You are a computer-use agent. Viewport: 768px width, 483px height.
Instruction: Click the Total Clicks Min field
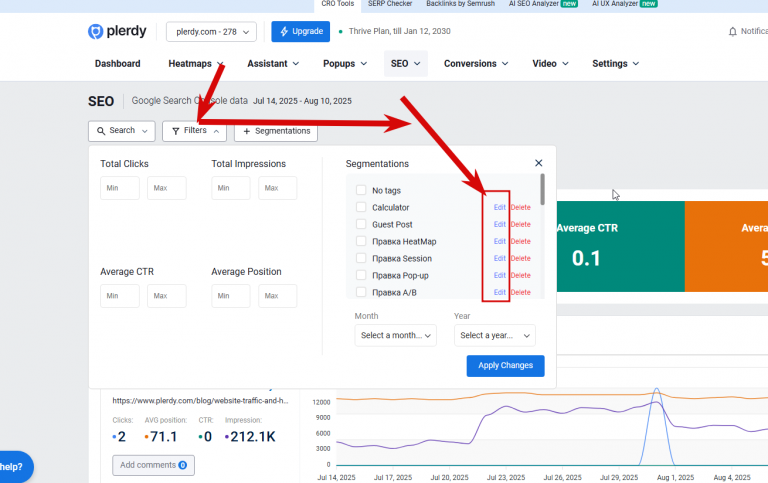pyautogui.click(x=120, y=188)
